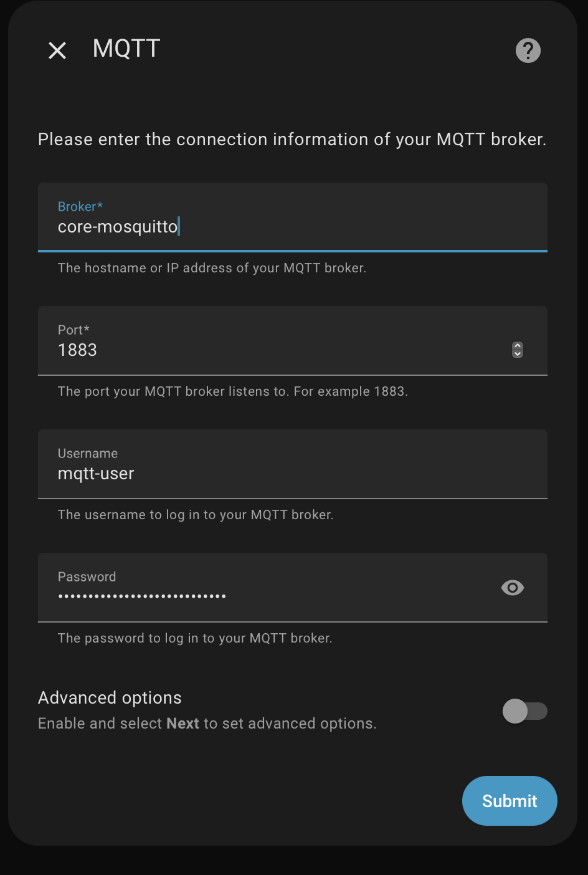Screen dimensions: 588x875
Task: Click the Port* field label
Action: [73, 330]
